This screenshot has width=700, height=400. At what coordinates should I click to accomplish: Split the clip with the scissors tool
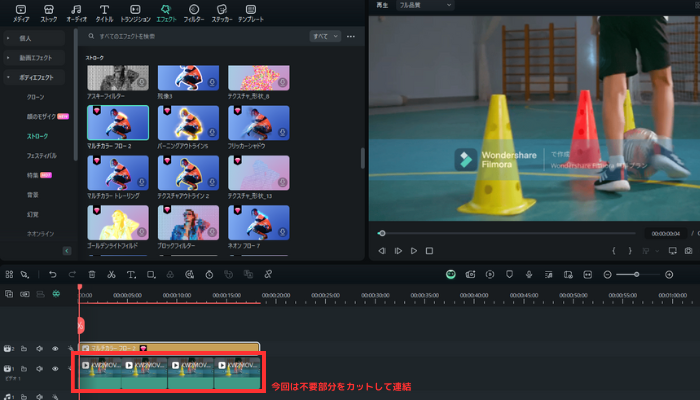coord(111,275)
